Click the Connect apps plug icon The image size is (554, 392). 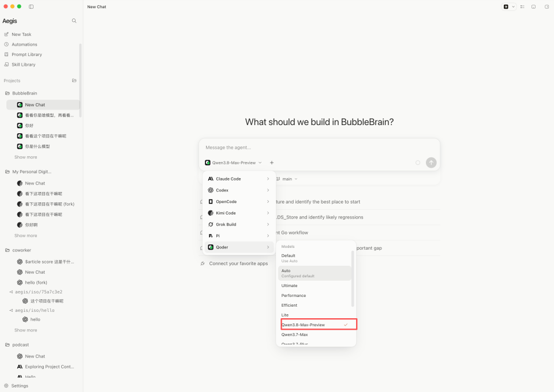click(x=203, y=263)
